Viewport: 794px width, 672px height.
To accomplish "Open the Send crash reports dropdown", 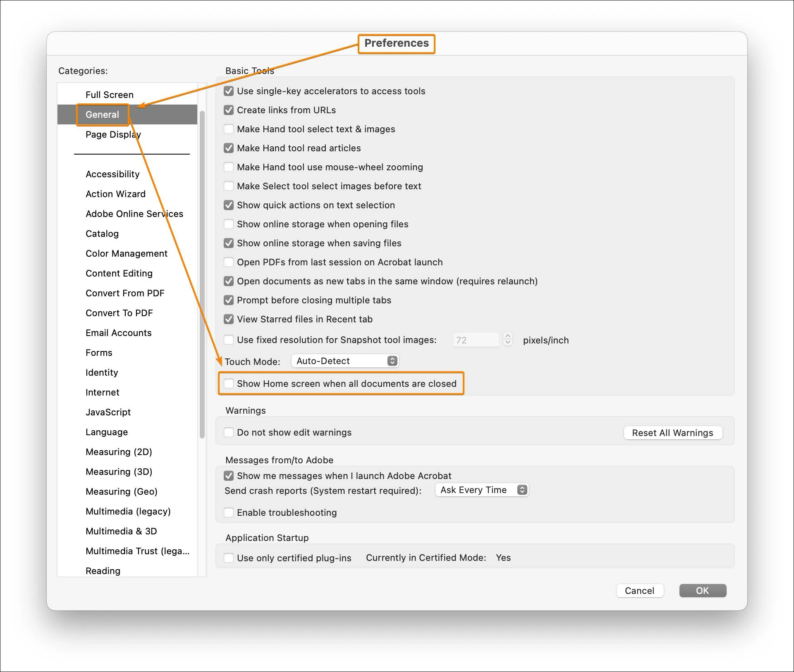I will (482, 490).
